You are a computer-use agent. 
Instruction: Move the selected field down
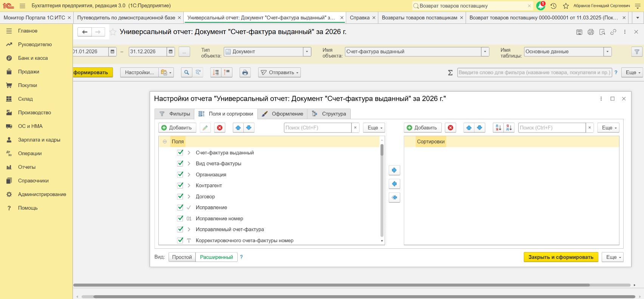pyautogui.click(x=249, y=128)
